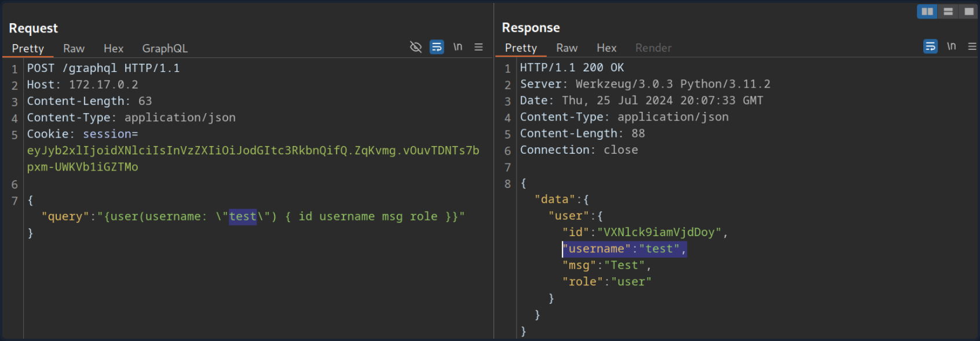Toggle \n newline display in Request pane
This screenshot has height=341, width=980.
click(x=458, y=46)
